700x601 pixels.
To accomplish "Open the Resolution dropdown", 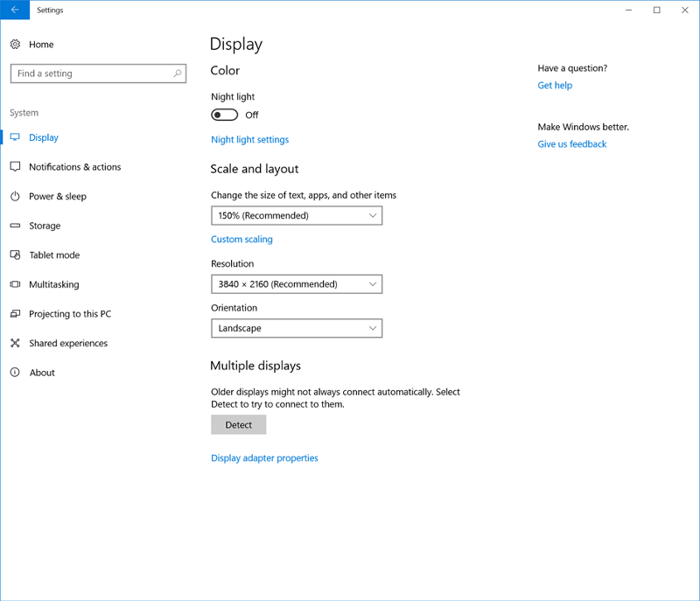I will [x=296, y=283].
